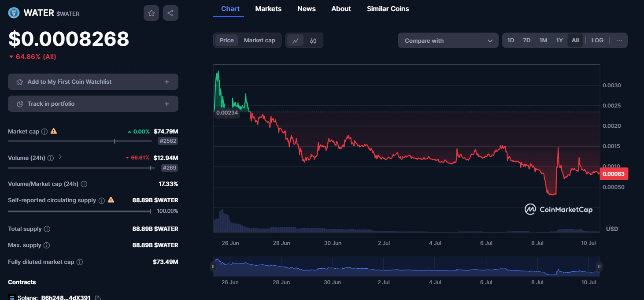
Task: Click the $12.94M volume value
Action: click(166, 158)
